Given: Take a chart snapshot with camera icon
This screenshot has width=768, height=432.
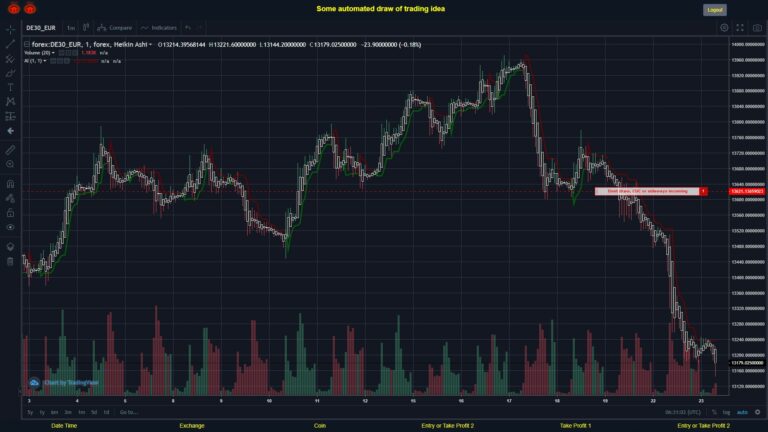Looking at the screenshot, I should 757,28.
